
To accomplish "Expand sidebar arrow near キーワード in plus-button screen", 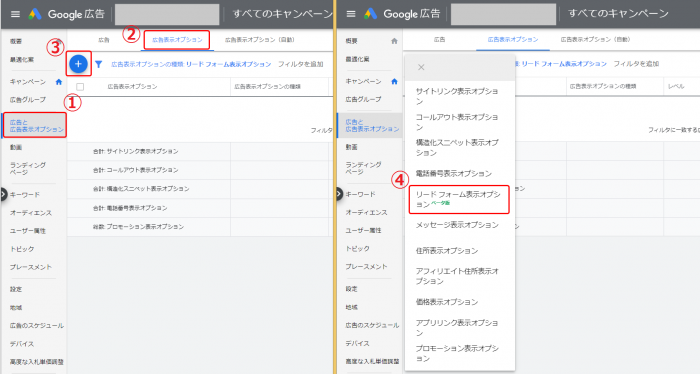I will click(x=3, y=195).
